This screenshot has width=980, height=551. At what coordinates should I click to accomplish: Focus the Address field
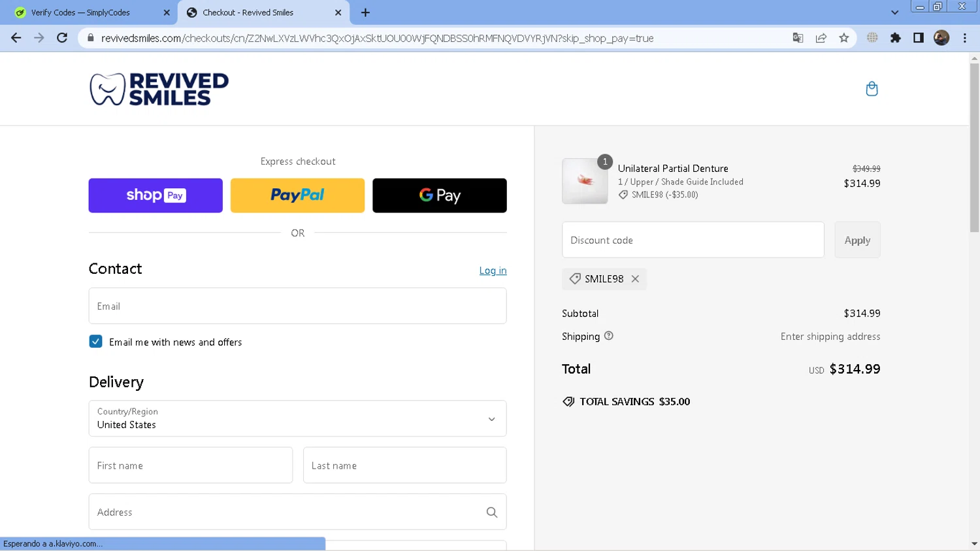pyautogui.click(x=297, y=512)
